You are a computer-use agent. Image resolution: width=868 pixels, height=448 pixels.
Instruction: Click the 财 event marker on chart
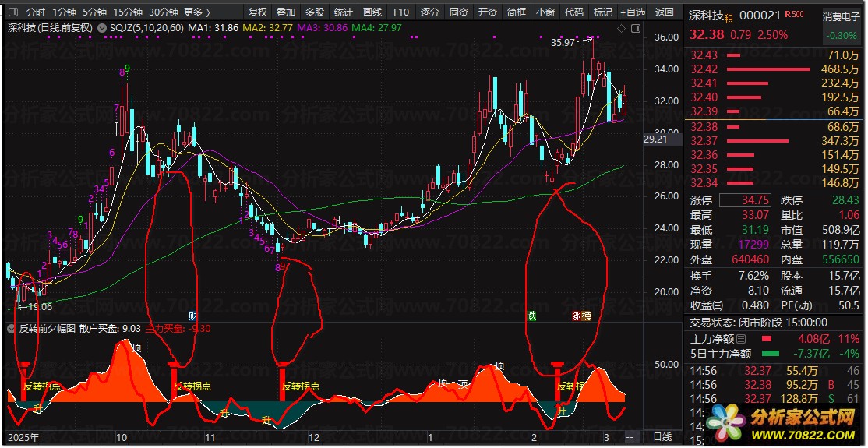pyautogui.click(x=192, y=316)
